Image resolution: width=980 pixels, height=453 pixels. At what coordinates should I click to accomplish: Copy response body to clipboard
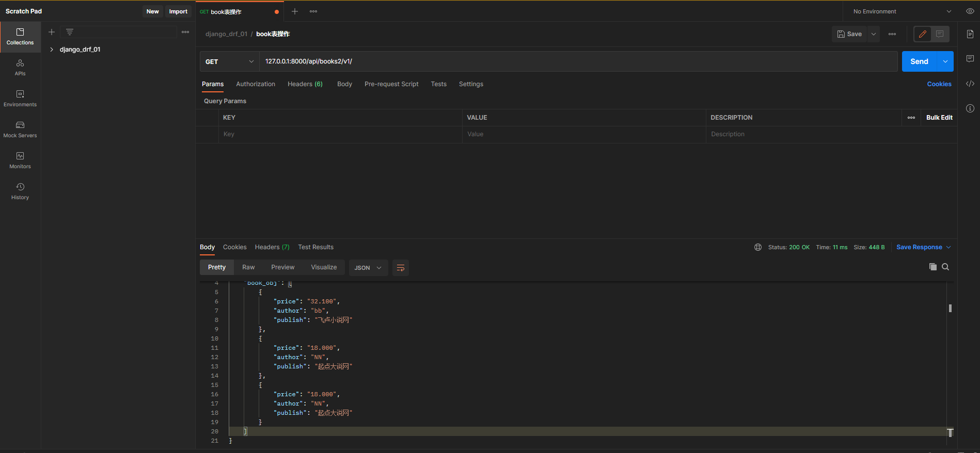[x=933, y=267]
